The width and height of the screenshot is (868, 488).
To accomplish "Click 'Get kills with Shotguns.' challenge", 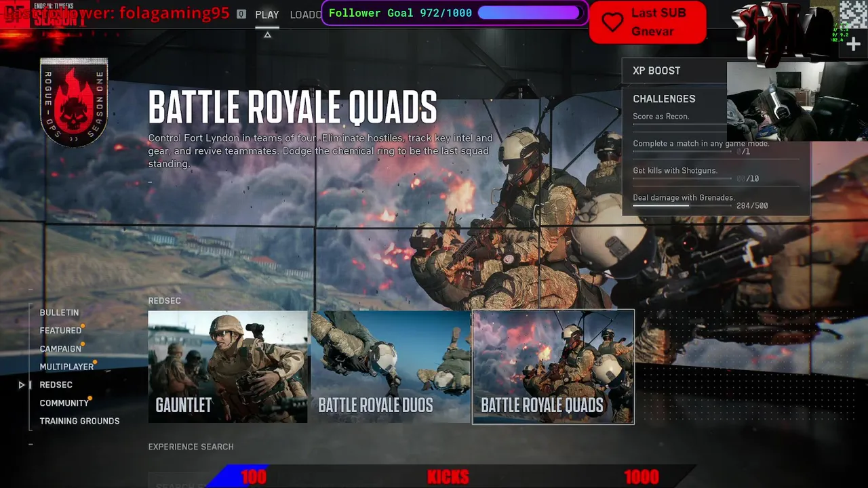I will (675, 171).
